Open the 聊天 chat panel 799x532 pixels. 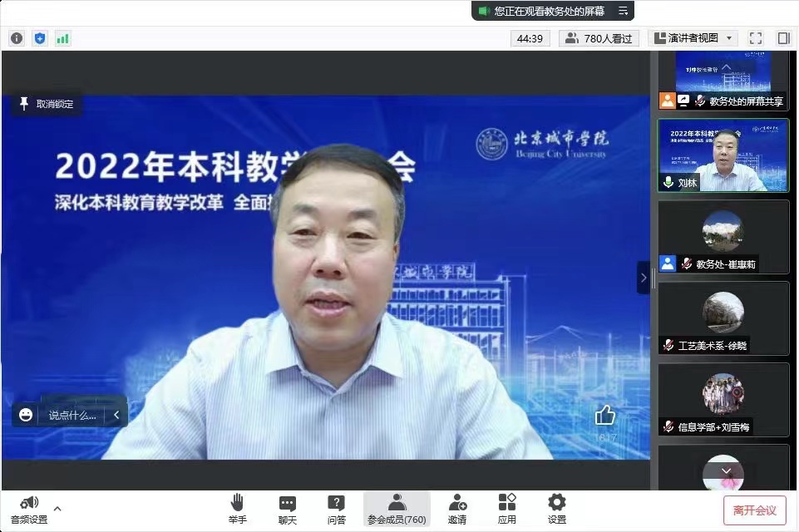pos(287,509)
